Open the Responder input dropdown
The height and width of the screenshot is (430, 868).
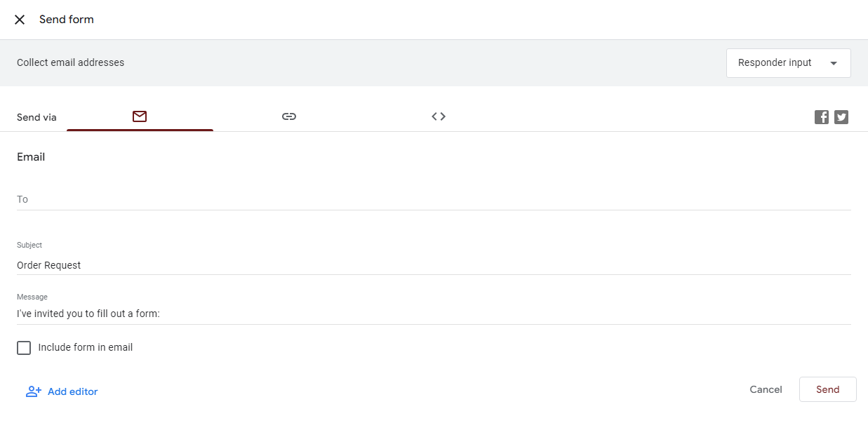(x=788, y=63)
